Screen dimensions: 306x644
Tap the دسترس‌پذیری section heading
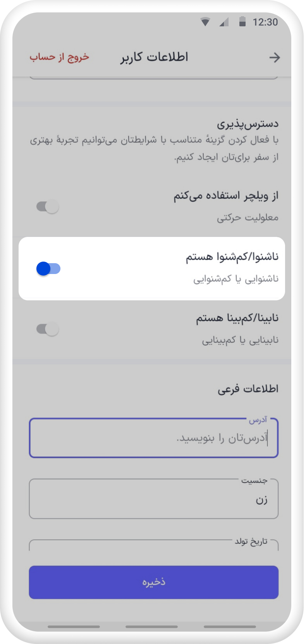tap(248, 124)
